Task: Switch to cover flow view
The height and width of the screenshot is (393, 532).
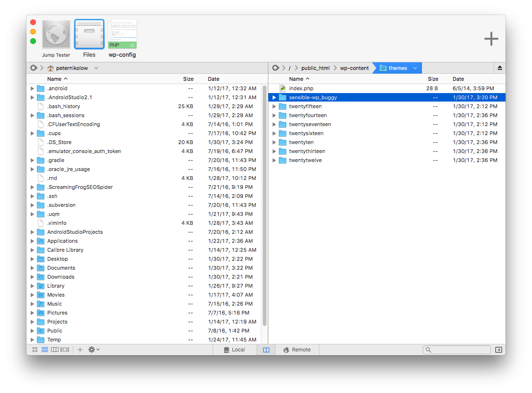Action: (65, 350)
